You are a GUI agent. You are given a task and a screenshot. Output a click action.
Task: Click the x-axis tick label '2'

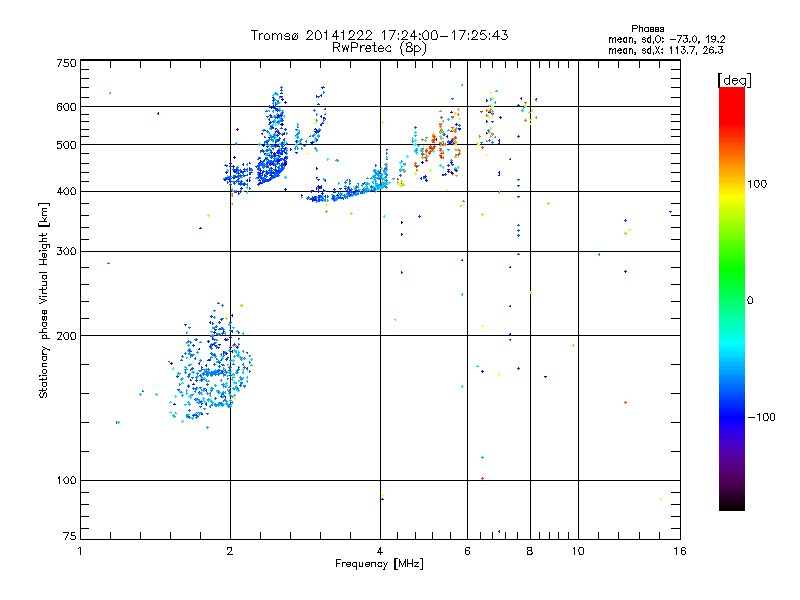point(230,551)
